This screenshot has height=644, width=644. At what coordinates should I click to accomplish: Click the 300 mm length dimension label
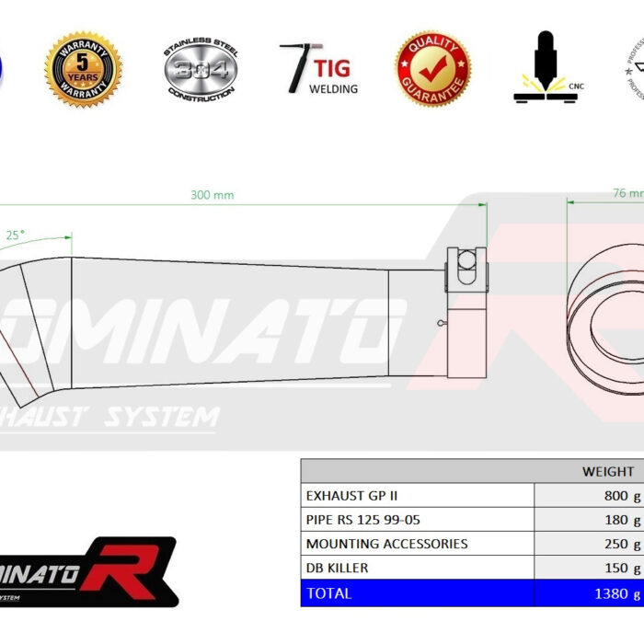click(212, 195)
